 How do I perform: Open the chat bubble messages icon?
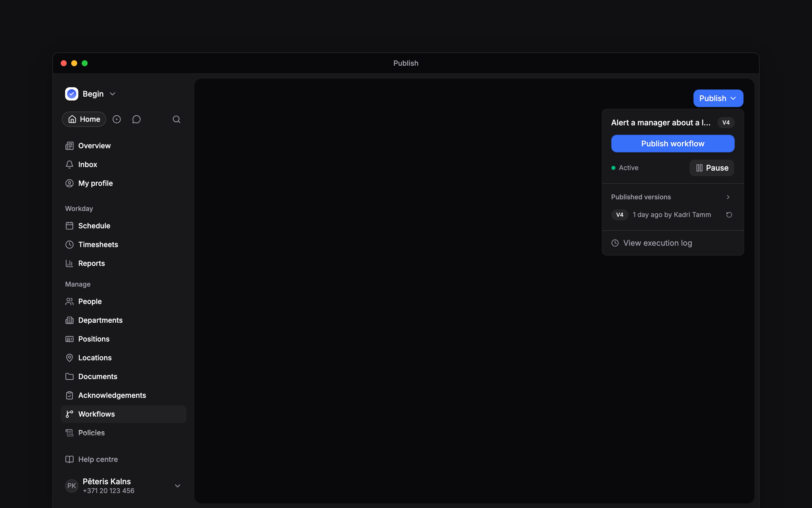tap(136, 119)
